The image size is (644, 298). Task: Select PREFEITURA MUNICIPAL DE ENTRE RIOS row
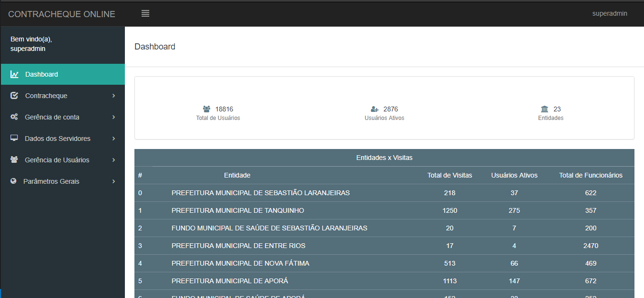(384, 246)
